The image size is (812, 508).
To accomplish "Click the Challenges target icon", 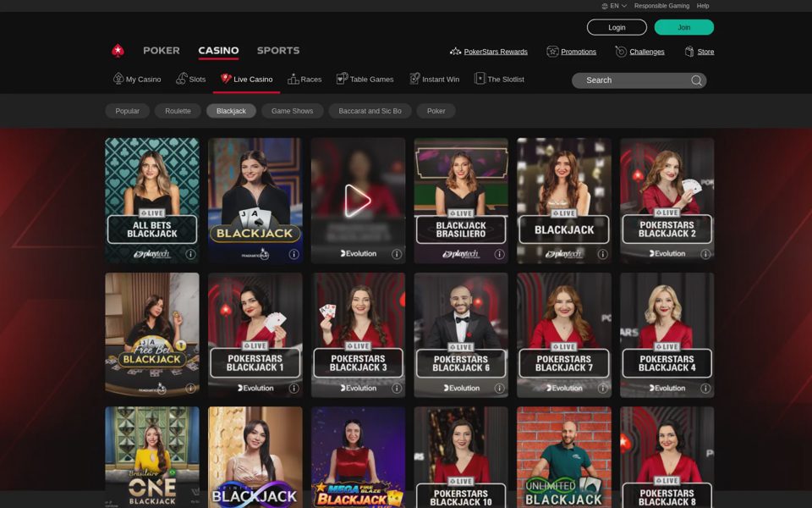I will [x=621, y=52].
